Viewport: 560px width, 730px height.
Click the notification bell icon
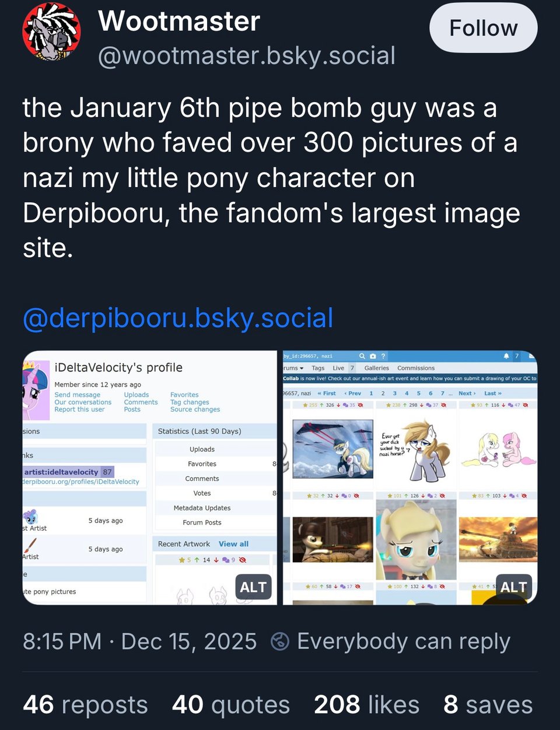(506, 356)
